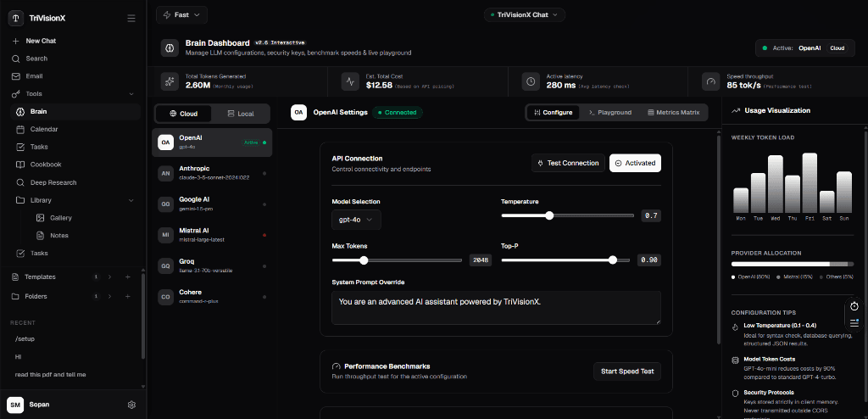868x419 pixels.
Task: Click the Test Connection button
Action: pyautogui.click(x=568, y=163)
